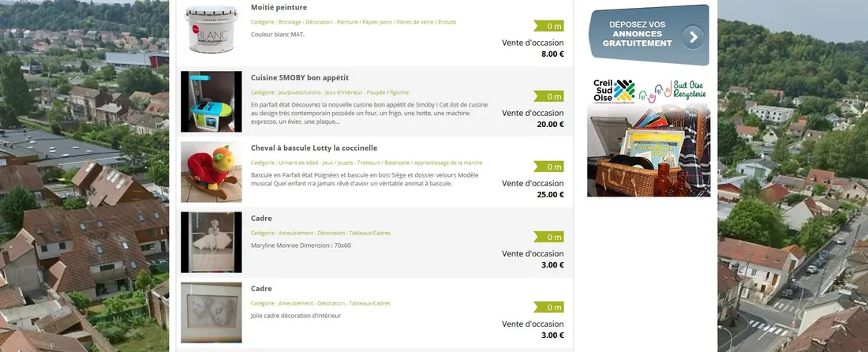Viewport: 868px width, 352px height.
Task: Click the arrow icon on the Déposez vos annonces banner
Action: [x=693, y=36]
